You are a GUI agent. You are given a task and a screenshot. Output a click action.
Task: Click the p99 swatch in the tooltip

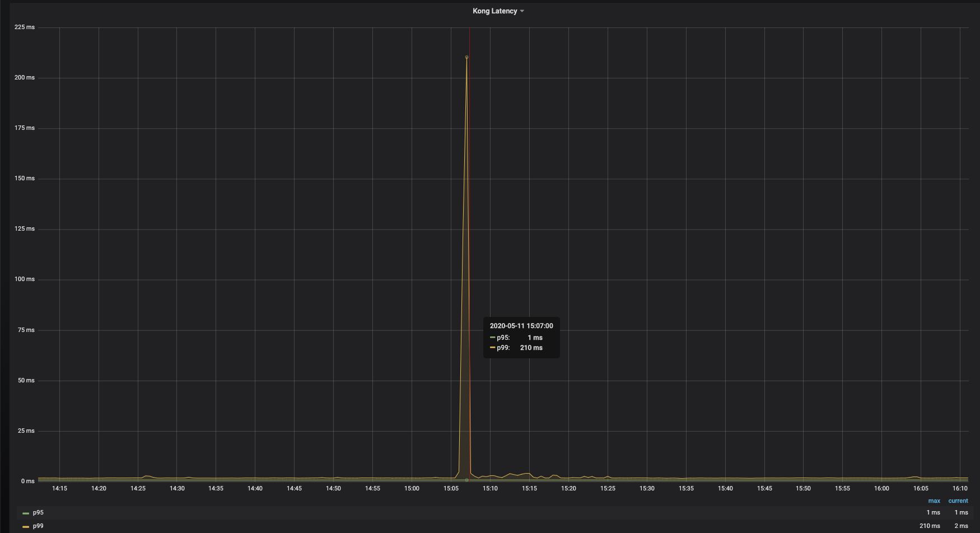[493, 348]
